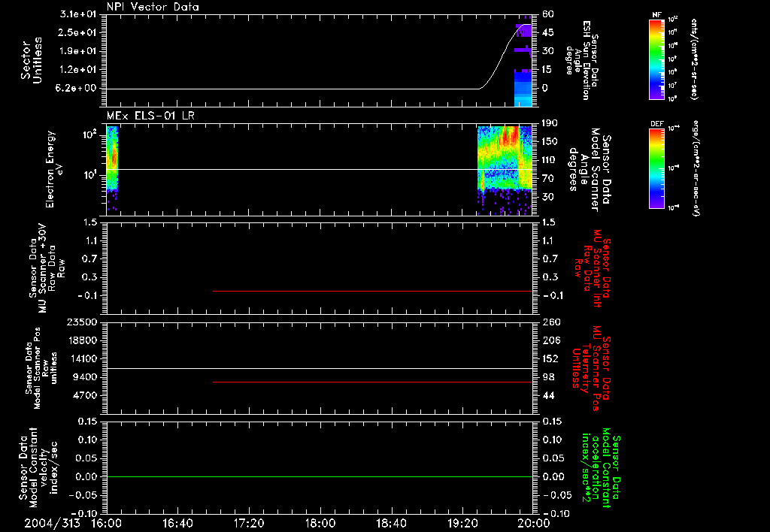
Task: Click the 150 scanner angle tick value
Action: [550, 141]
